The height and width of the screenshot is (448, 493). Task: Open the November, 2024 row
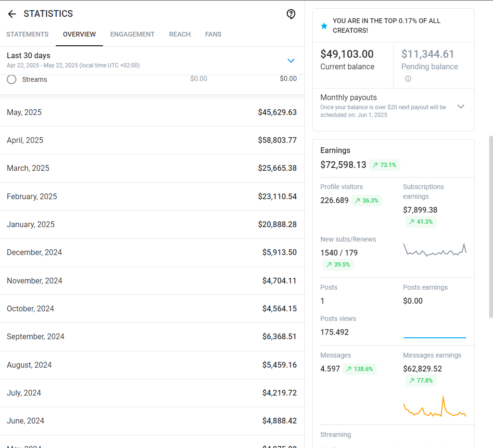[x=152, y=281]
